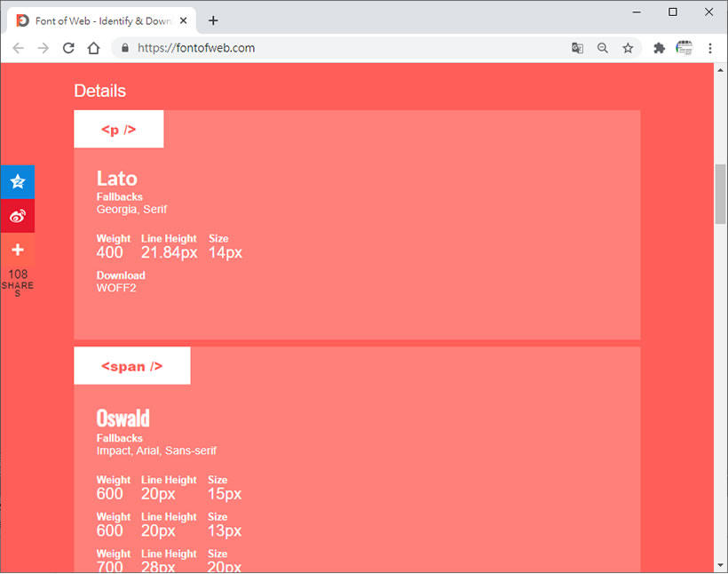
Task: Focus the address bar showing fontofweb.com
Action: (196, 48)
